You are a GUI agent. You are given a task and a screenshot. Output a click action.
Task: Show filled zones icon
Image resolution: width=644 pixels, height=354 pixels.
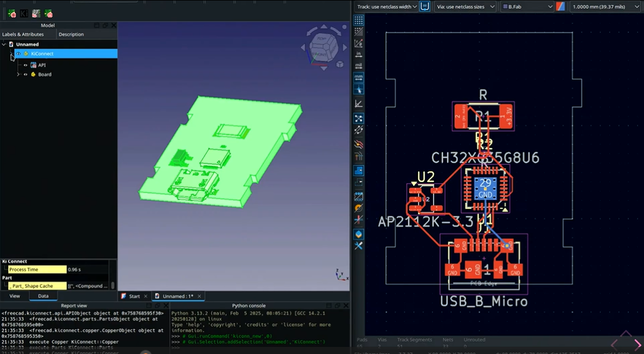tap(358, 170)
